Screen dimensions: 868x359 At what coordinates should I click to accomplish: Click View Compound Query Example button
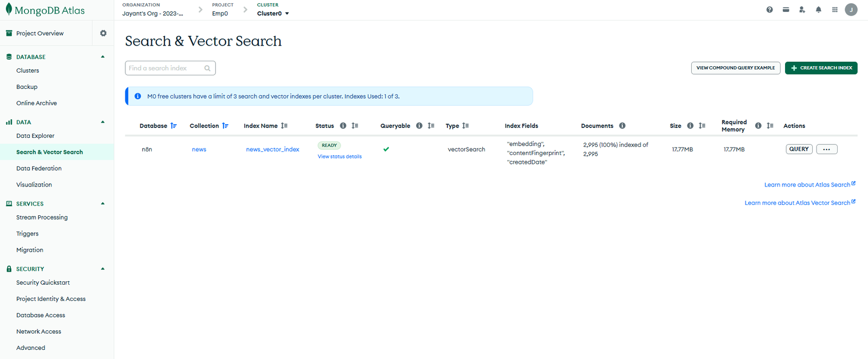tap(736, 68)
